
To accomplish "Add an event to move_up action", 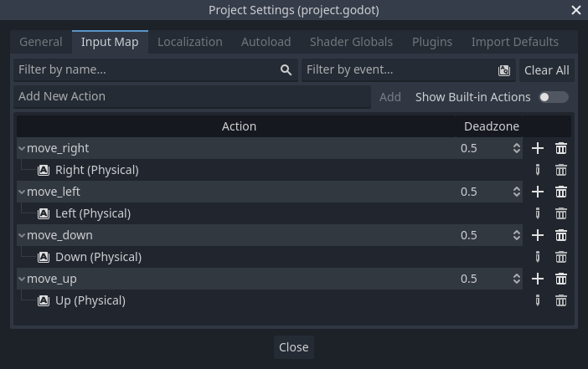I will pos(538,279).
